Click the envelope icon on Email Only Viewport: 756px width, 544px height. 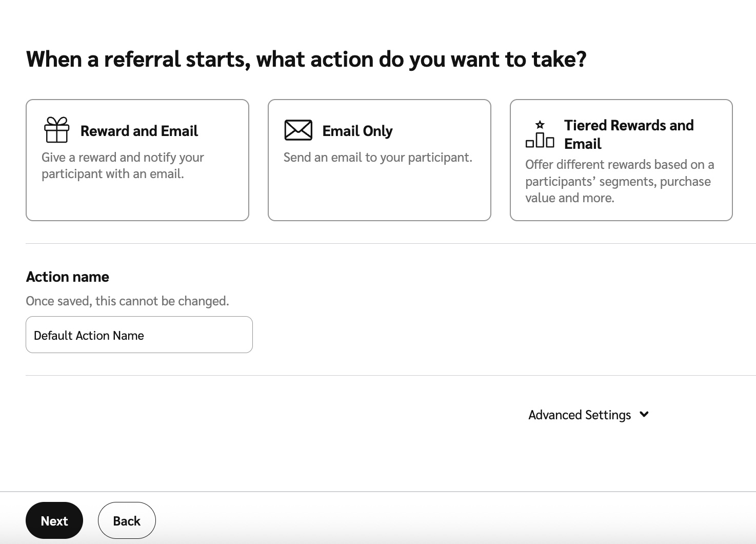298,130
